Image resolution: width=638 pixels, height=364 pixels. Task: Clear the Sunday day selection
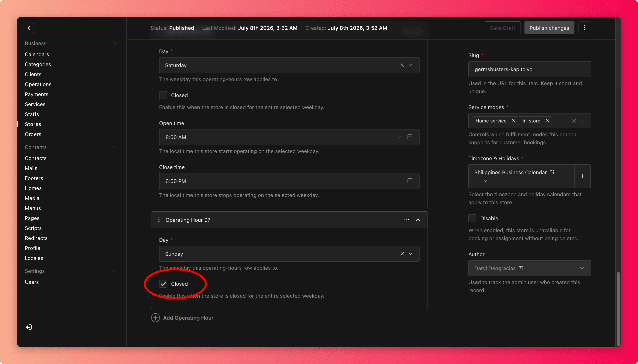[x=402, y=254]
